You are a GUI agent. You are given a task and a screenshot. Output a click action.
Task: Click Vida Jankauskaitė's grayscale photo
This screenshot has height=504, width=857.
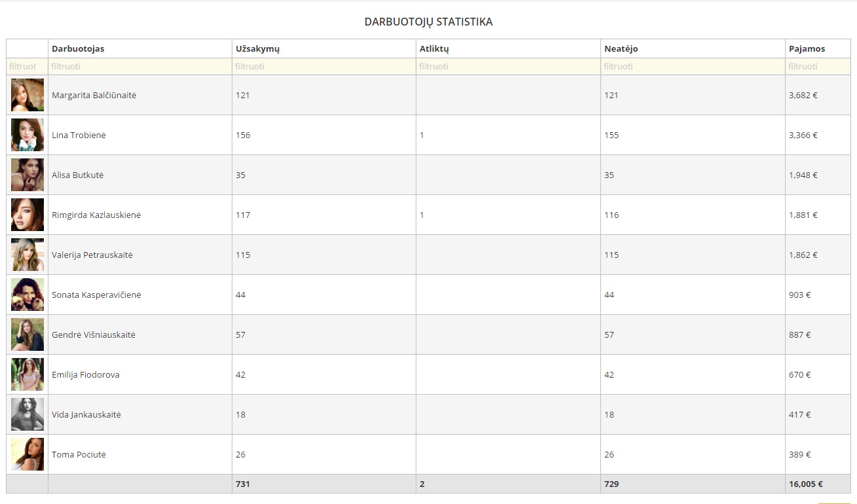tap(27, 414)
